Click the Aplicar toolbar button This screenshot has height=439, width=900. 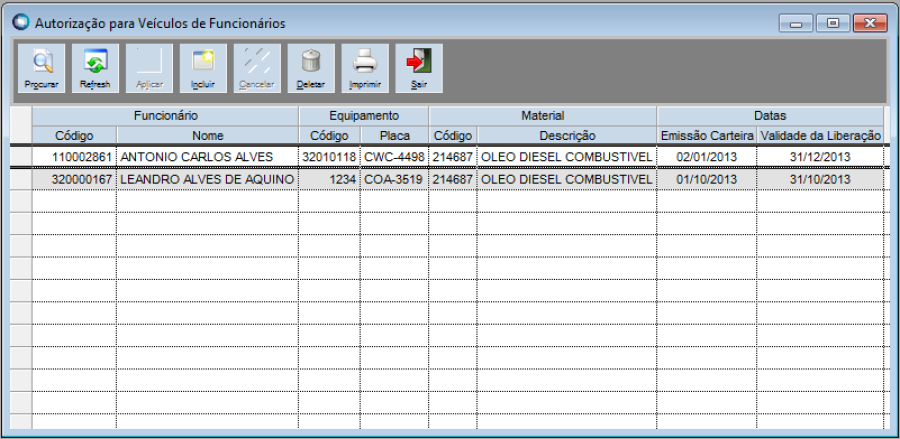tap(149, 68)
